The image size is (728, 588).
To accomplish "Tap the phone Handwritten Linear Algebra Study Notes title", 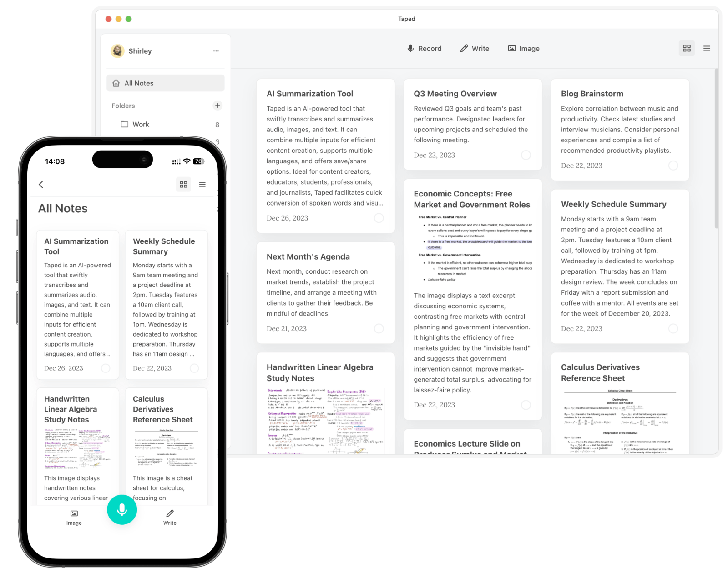I will point(71,409).
